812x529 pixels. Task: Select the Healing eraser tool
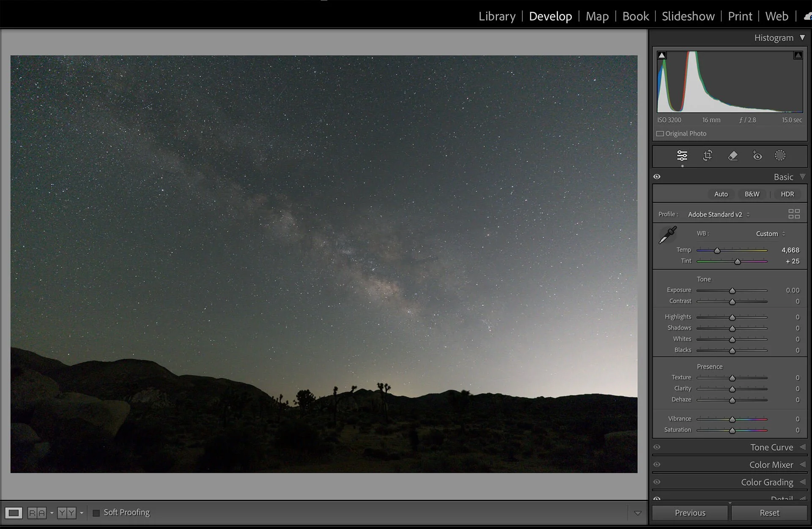coord(732,156)
